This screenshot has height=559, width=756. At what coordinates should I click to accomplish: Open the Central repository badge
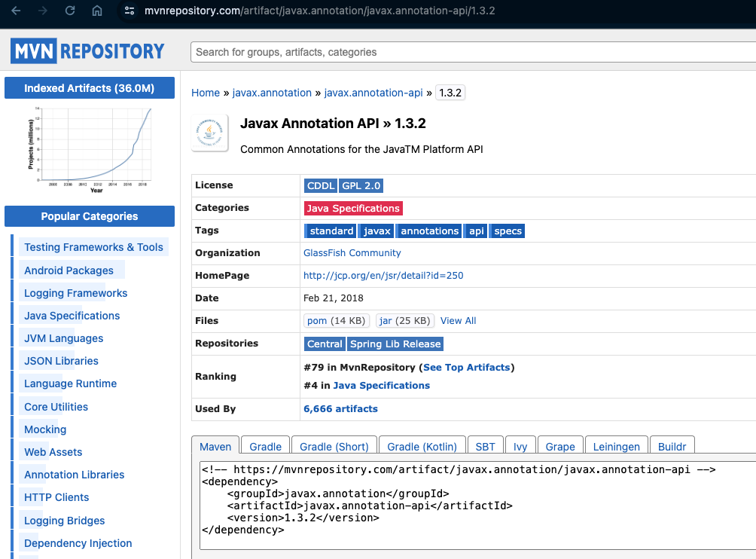point(325,344)
